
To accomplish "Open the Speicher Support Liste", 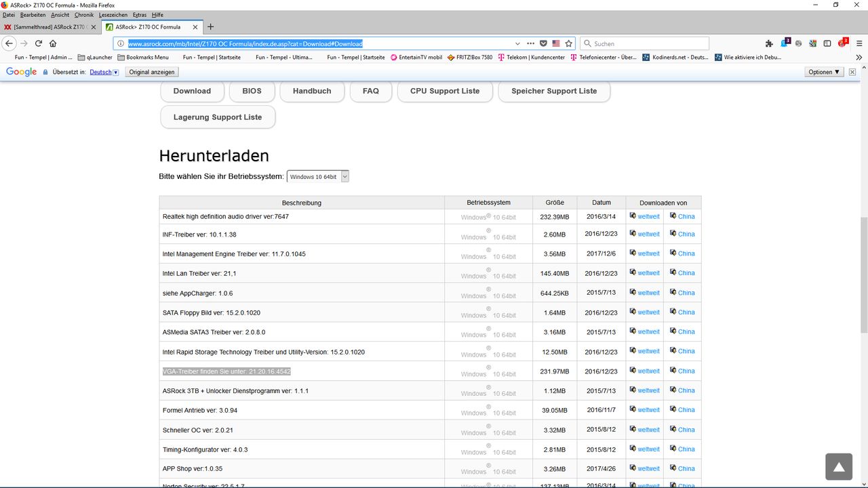I will [x=554, y=91].
